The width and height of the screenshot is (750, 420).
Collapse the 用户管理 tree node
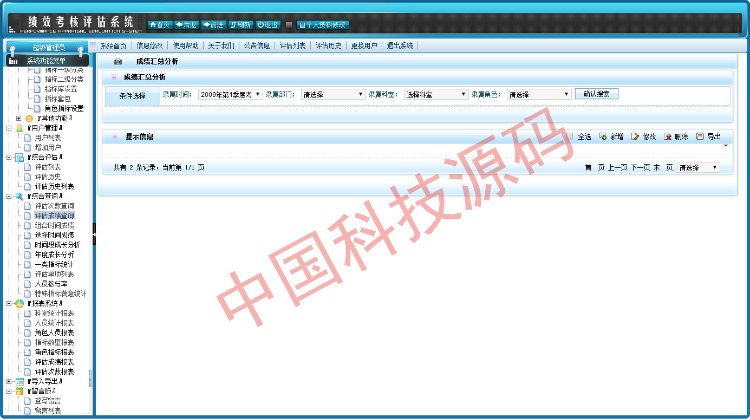pos(9,128)
